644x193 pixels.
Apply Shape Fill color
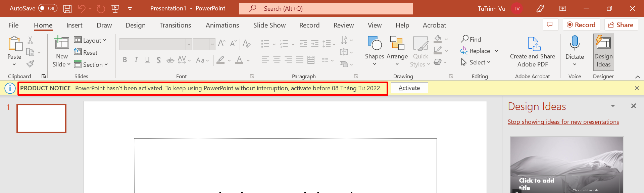tap(438, 39)
